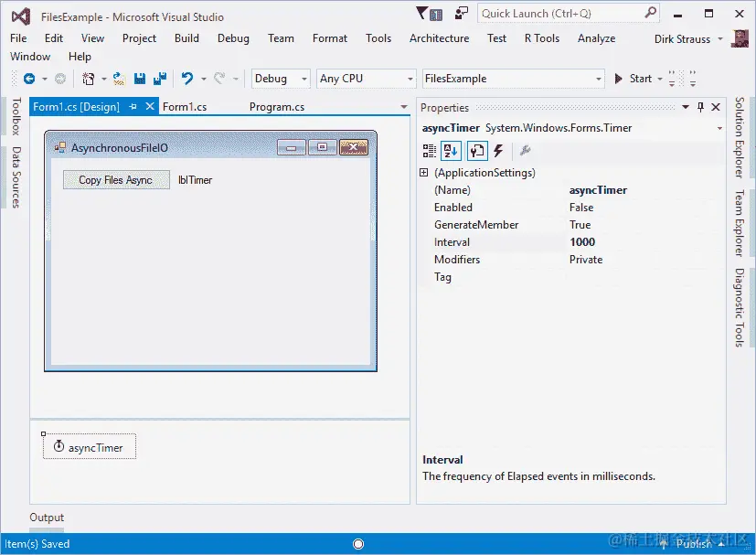Image resolution: width=756 pixels, height=555 pixels.
Task: Select the Enabled property row
Action: pyautogui.click(x=572, y=208)
